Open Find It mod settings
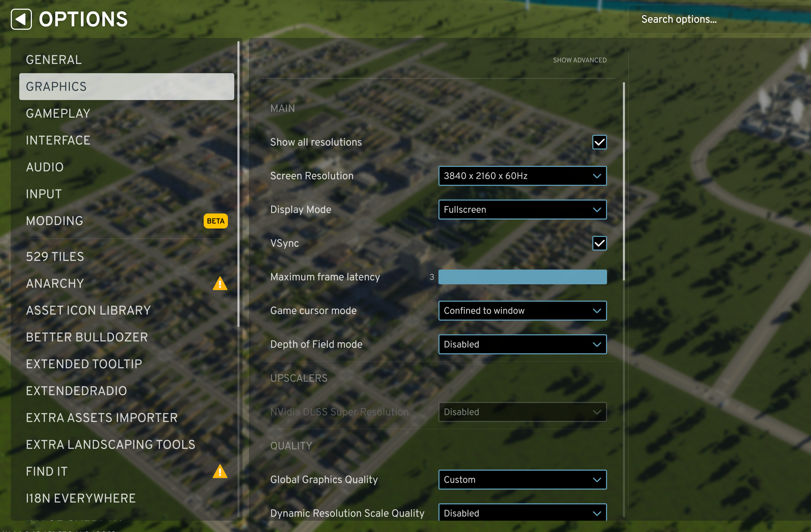Screen dimensions: 811x532 pos(126,472)
